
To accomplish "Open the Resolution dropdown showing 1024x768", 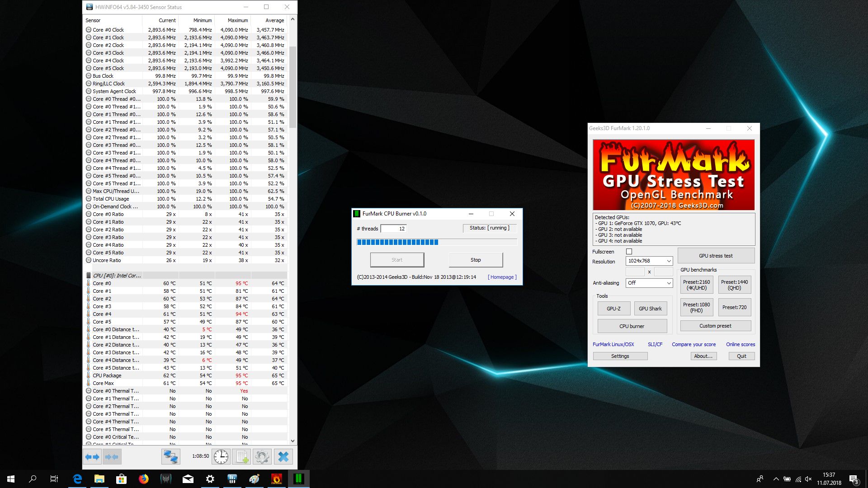I will tap(649, 261).
